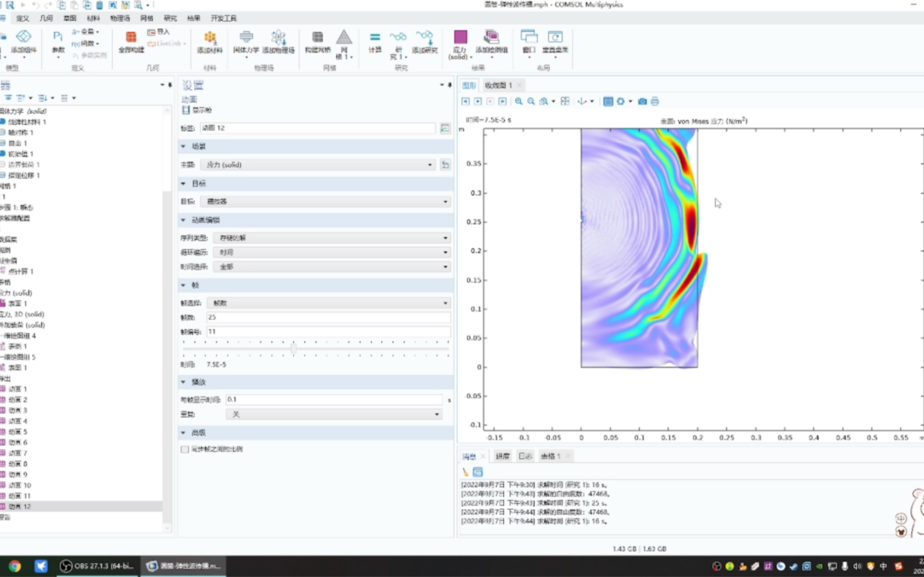The image size is (924, 577).
Task: Select 动画 5 in the model tree
Action: click(17, 432)
